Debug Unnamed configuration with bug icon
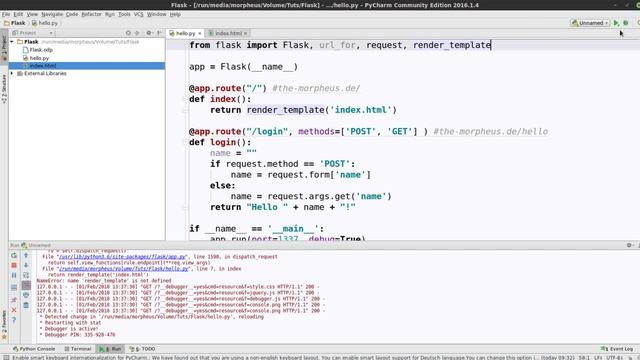Image resolution: width=640 pixels, height=360 pixels. [x=626, y=23]
